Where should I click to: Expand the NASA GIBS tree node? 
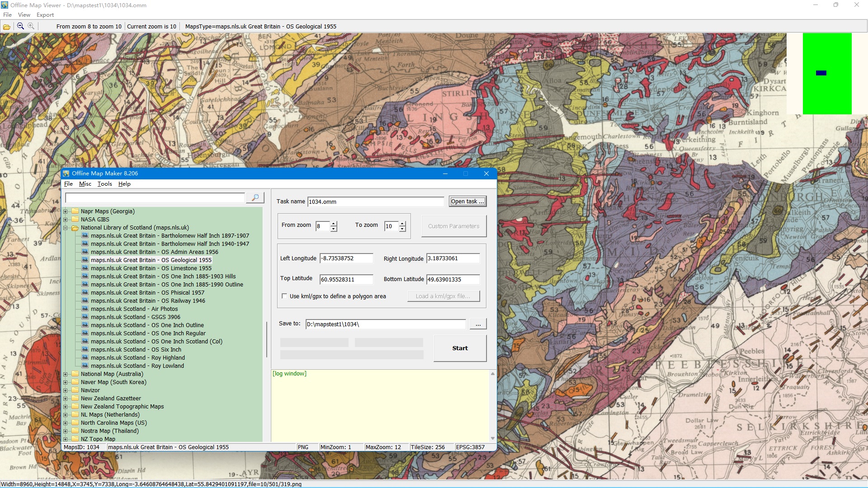66,220
